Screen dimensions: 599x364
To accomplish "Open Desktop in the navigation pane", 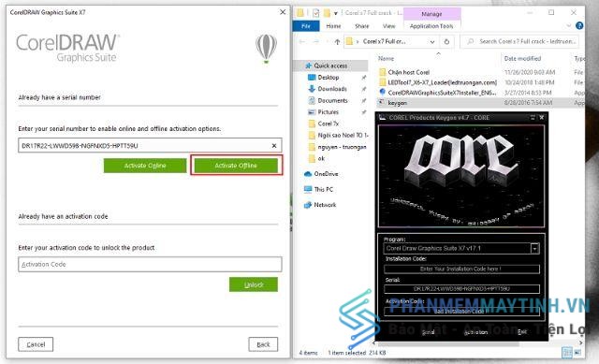I will (x=328, y=77).
